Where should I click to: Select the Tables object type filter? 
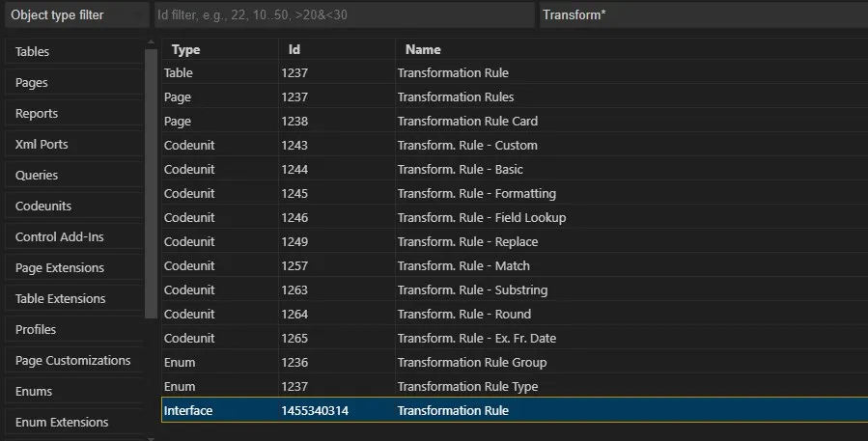(74, 51)
